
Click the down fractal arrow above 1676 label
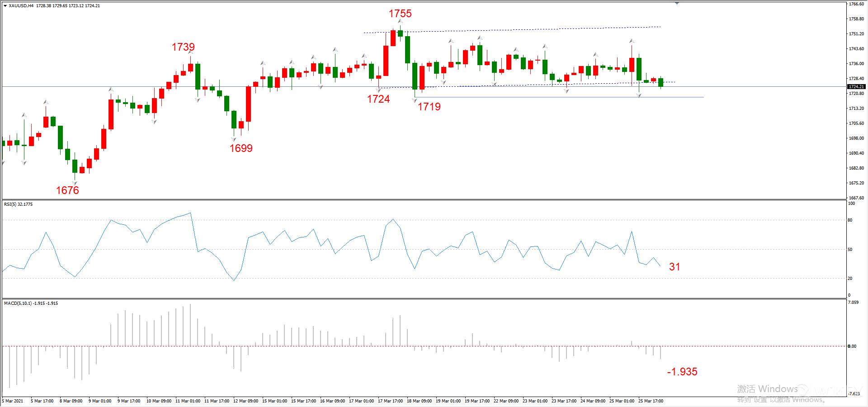click(x=75, y=183)
